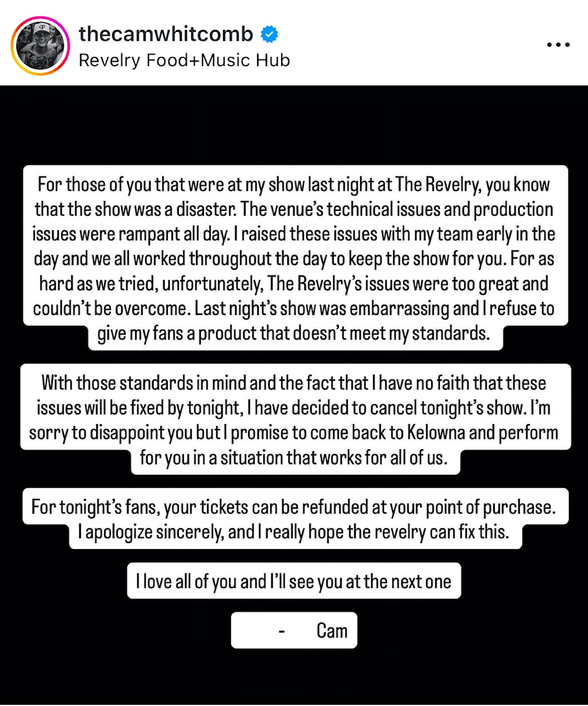
Task: Click empty black area below the signature
Action: (294, 675)
